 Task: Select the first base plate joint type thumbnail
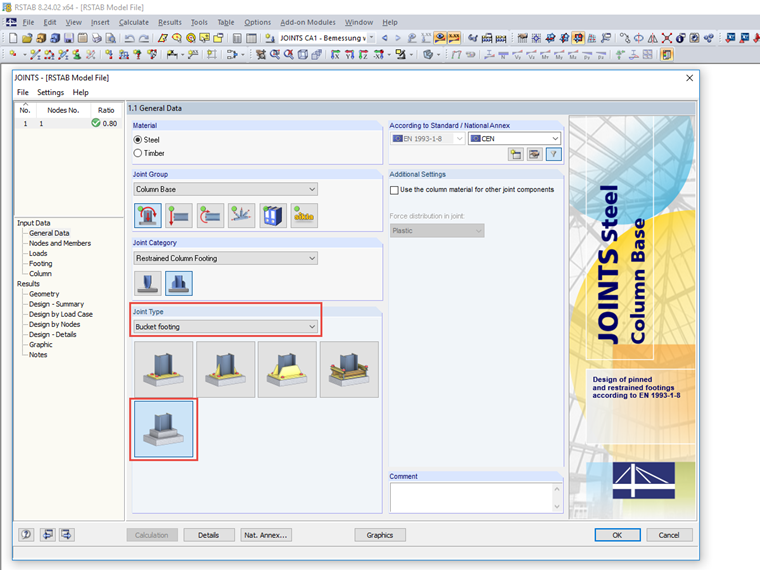pyautogui.click(x=164, y=369)
